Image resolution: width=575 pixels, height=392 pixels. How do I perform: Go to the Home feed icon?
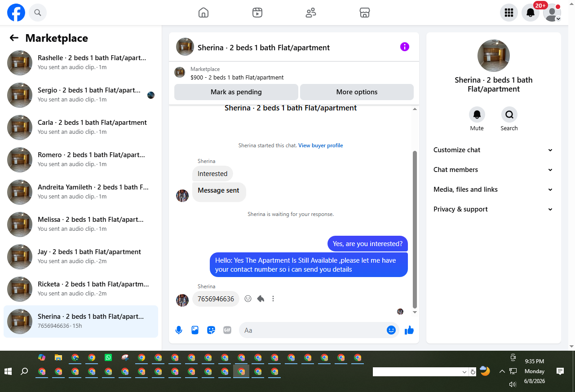(x=203, y=13)
